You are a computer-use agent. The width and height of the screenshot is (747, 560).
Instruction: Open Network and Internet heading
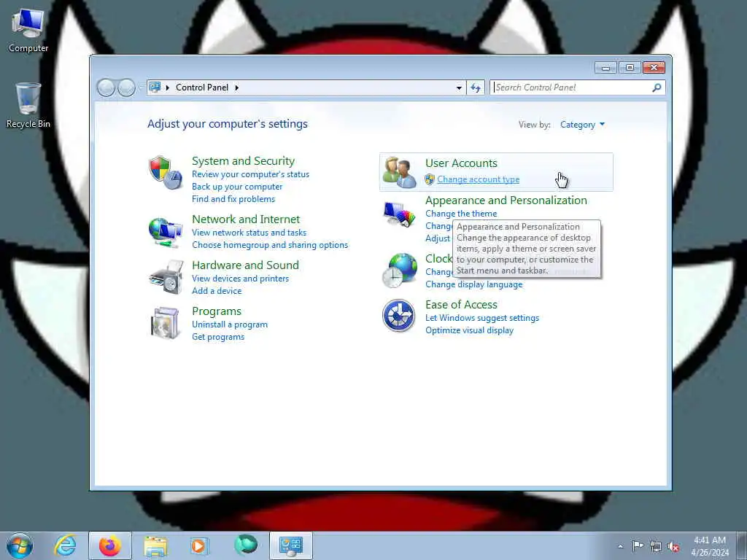coord(246,219)
